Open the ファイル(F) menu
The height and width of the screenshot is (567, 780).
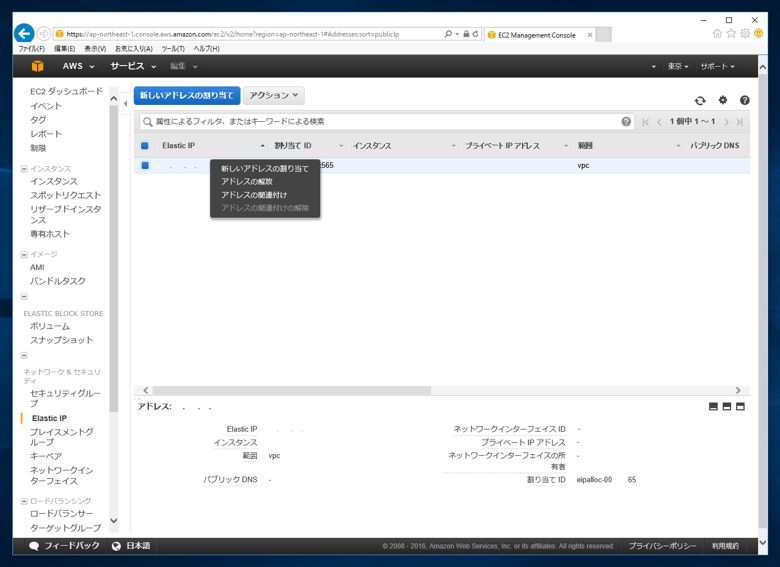[x=31, y=49]
